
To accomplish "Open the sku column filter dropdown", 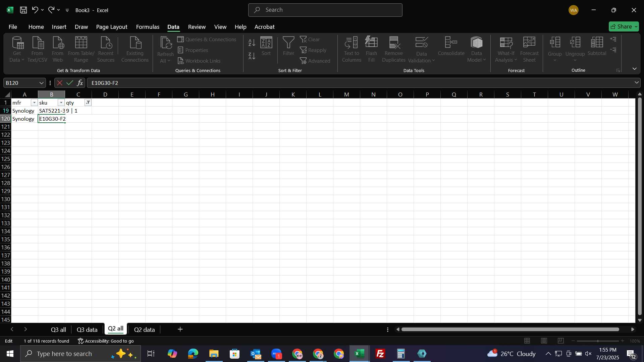I will 61,103.
